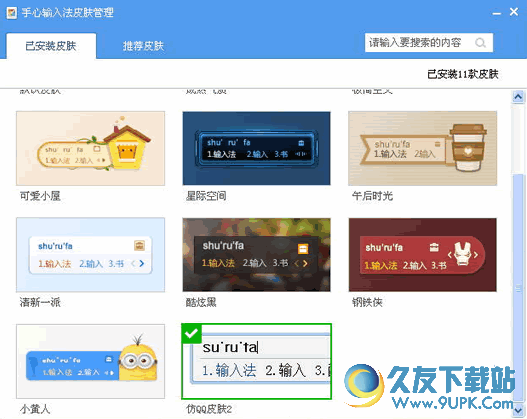Click the app icon in title bar
This screenshot has height=419, width=527.
pos(11,13)
